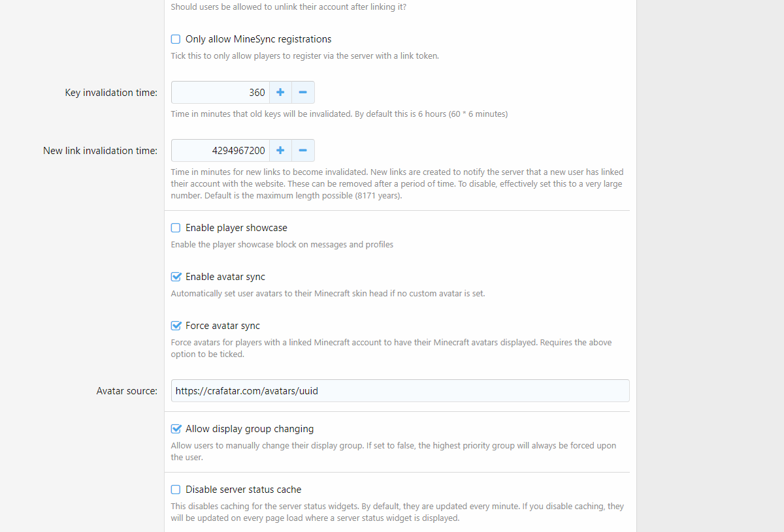
Task: Check the Disable server status cache box
Action: click(176, 490)
